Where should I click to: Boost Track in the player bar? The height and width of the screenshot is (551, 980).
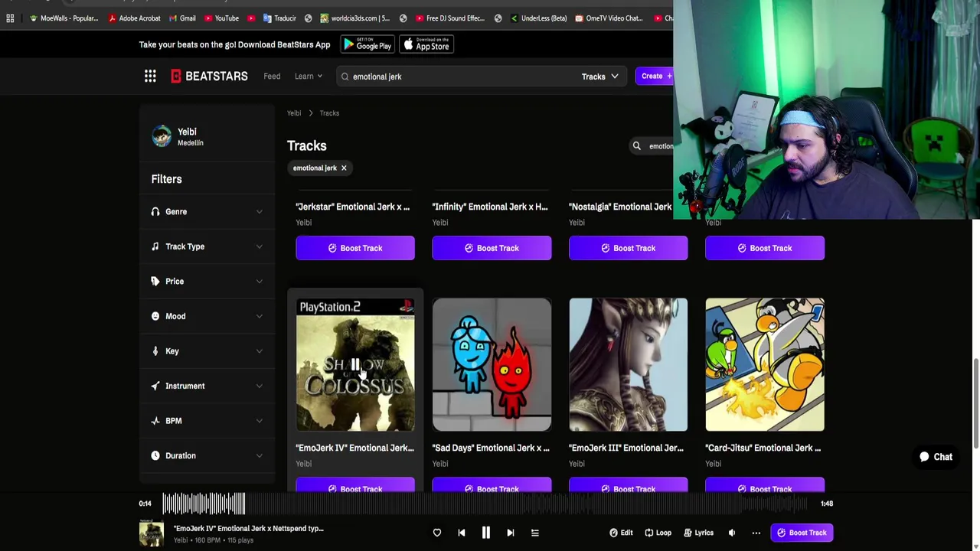[x=802, y=533]
